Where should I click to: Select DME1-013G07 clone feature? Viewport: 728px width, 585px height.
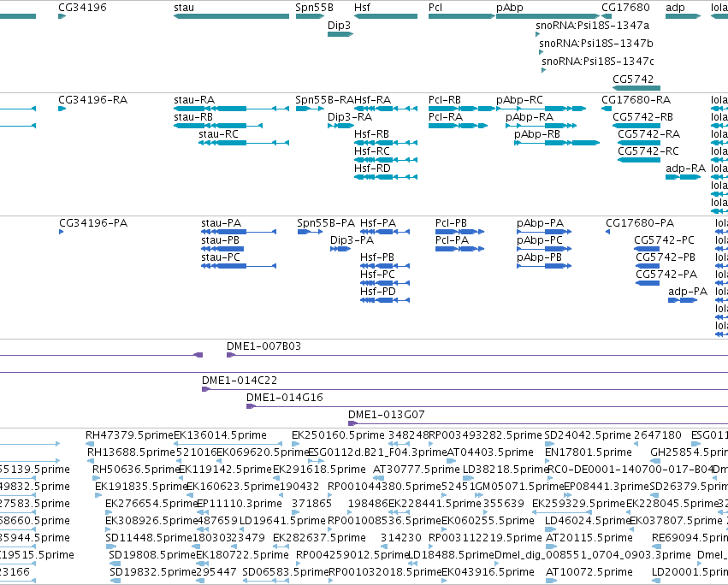tap(538, 423)
